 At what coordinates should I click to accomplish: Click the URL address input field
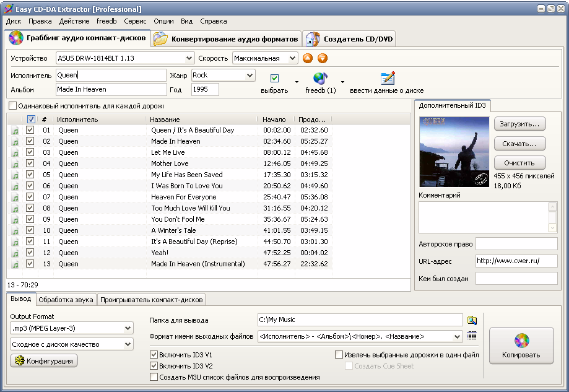pyautogui.click(x=516, y=261)
